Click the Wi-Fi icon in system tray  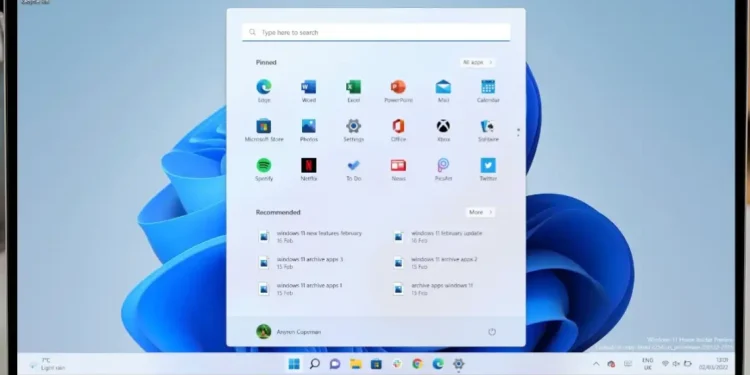tap(665, 364)
